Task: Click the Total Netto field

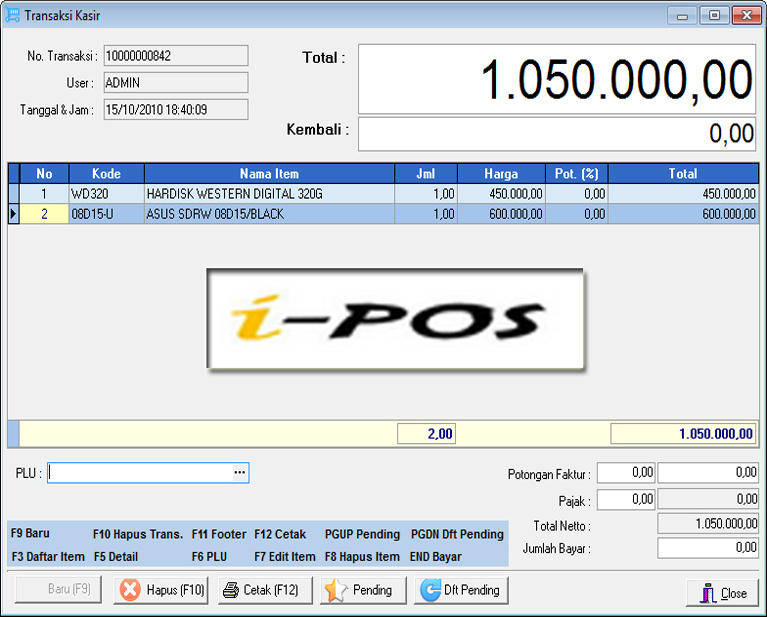Action: (708, 524)
